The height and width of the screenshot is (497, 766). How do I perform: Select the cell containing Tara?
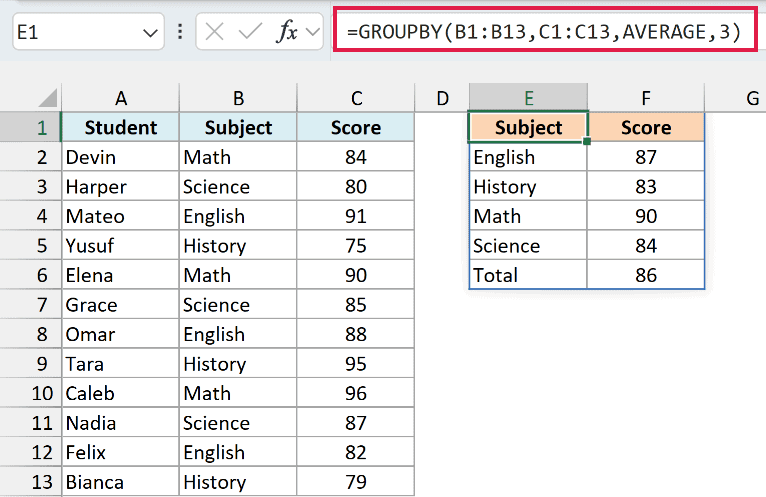(121, 364)
